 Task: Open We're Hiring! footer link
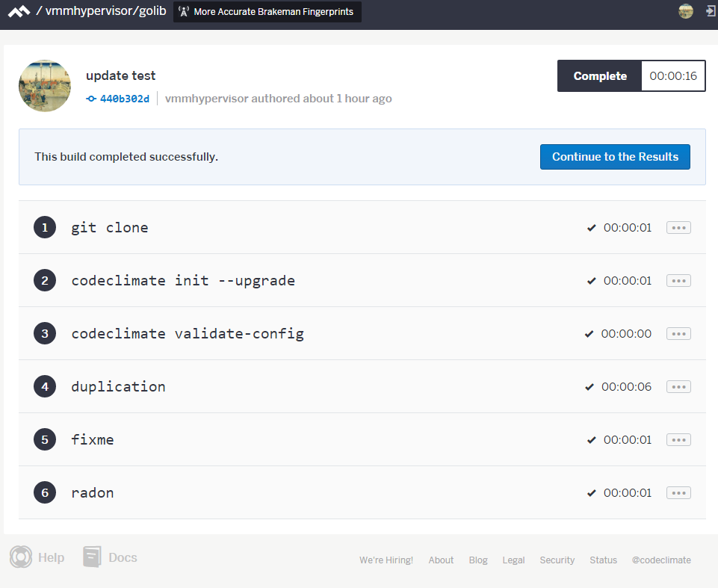(x=386, y=560)
